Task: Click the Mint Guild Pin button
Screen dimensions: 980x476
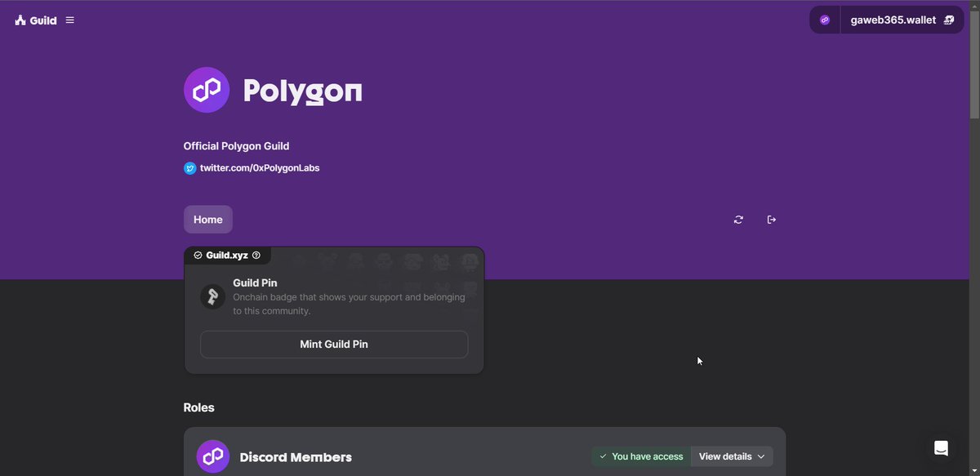Action: tap(333, 344)
